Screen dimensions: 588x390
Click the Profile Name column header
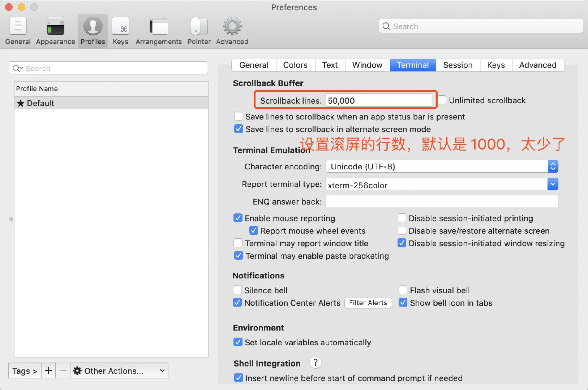tap(111, 88)
